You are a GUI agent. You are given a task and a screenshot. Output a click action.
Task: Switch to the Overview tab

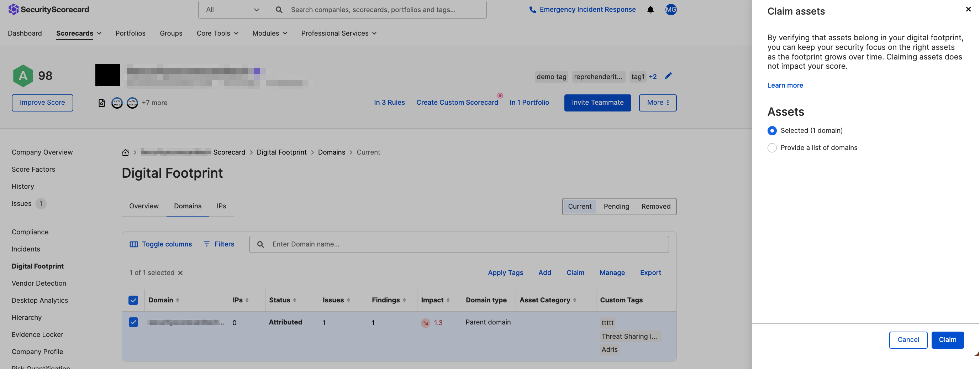(144, 206)
